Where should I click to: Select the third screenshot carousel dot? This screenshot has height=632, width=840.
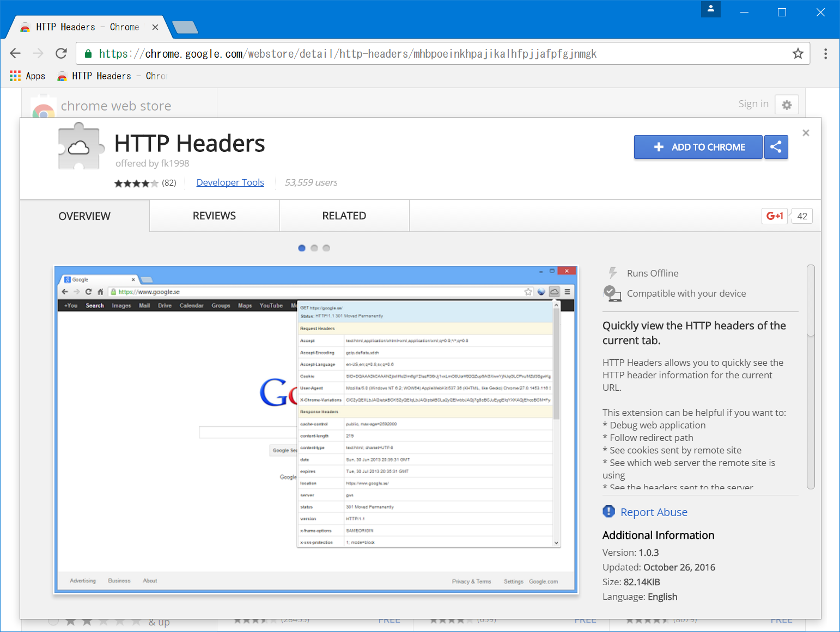(326, 248)
